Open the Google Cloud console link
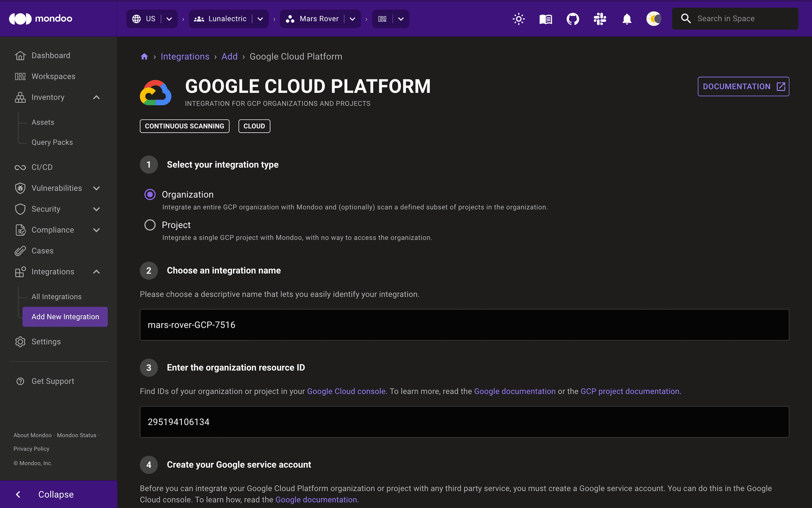Screen dimensions: 812x508 (346, 391)
